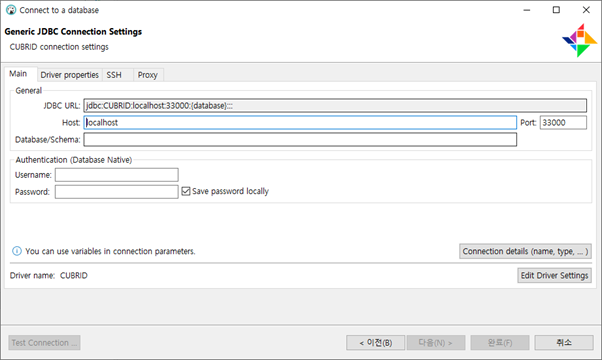The image size is (602, 360).
Task: Open the Proxy tab
Action: (148, 75)
